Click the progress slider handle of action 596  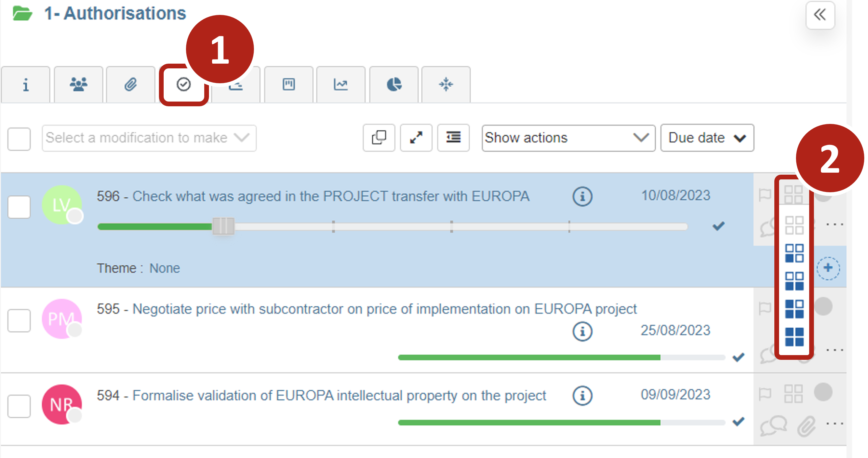(223, 226)
